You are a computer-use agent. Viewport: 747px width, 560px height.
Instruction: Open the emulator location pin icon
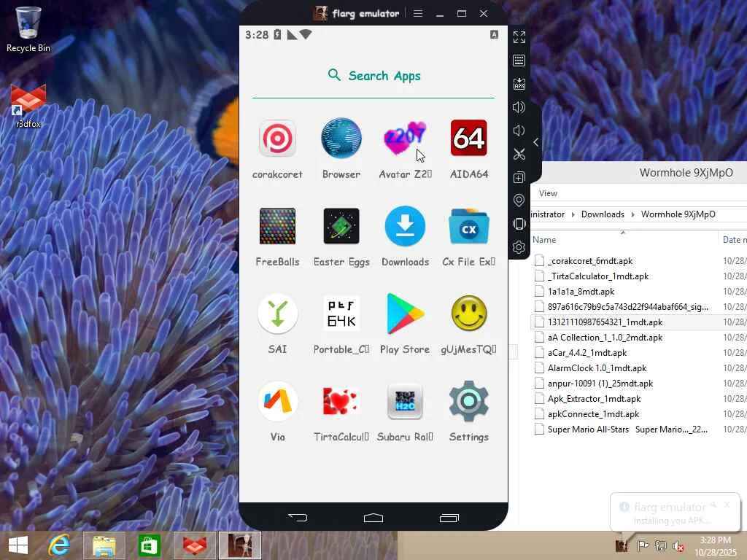tap(519, 201)
